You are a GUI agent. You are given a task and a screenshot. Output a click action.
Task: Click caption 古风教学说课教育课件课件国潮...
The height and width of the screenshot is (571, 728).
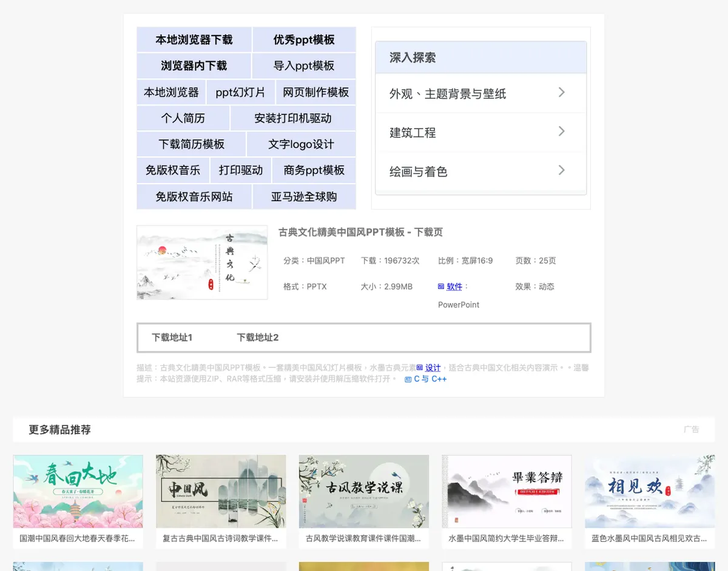[x=364, y=538]
